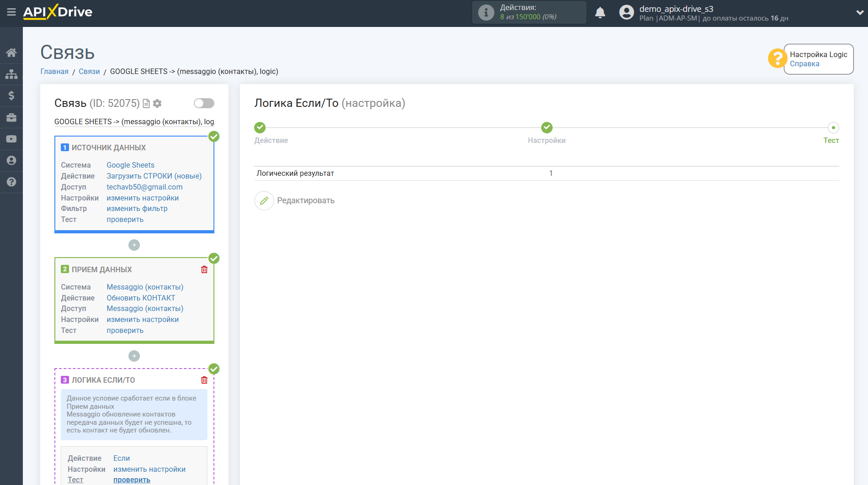868x485 pixels.
Task: Click the home icon in the sidebar
Action: click(x=11, y=53)
